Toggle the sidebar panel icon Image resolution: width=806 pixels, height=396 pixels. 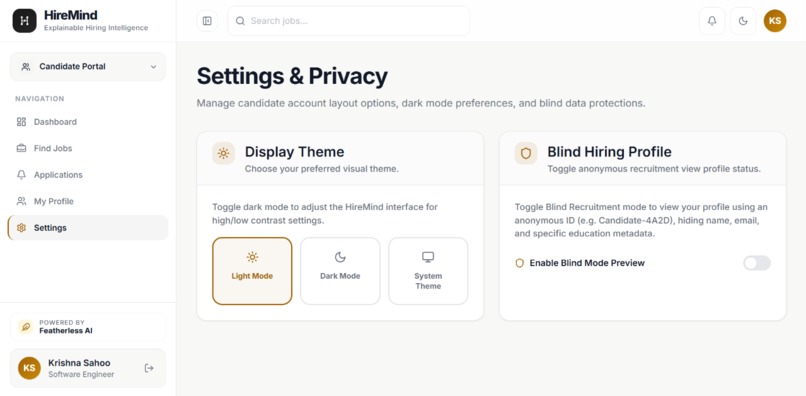click(207, 21)
